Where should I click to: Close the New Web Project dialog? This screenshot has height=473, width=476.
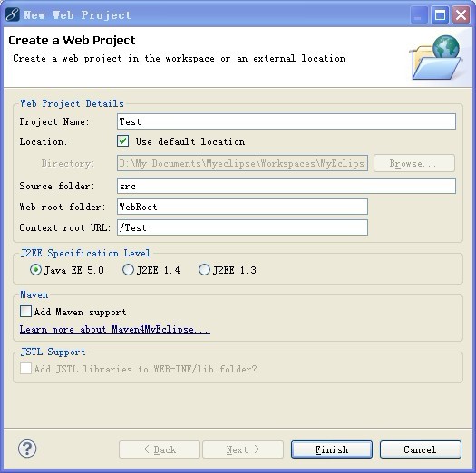coord(461,14)
